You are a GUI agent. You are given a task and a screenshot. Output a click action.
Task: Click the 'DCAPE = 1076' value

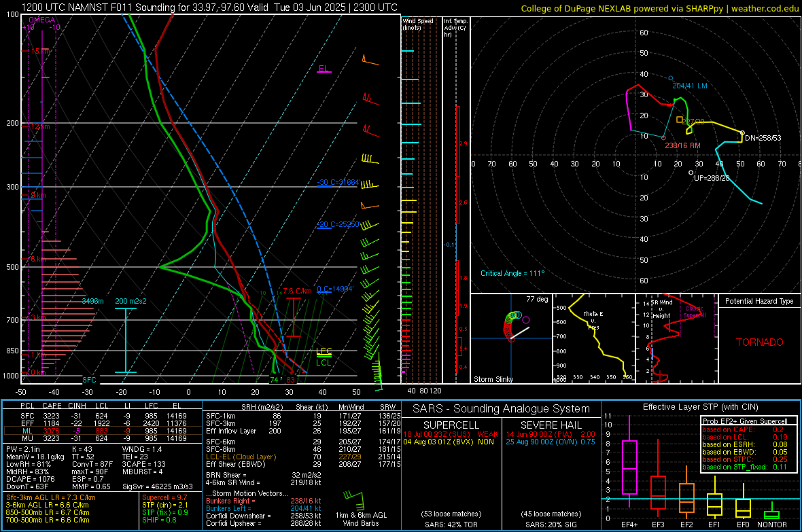pos(30,479)
